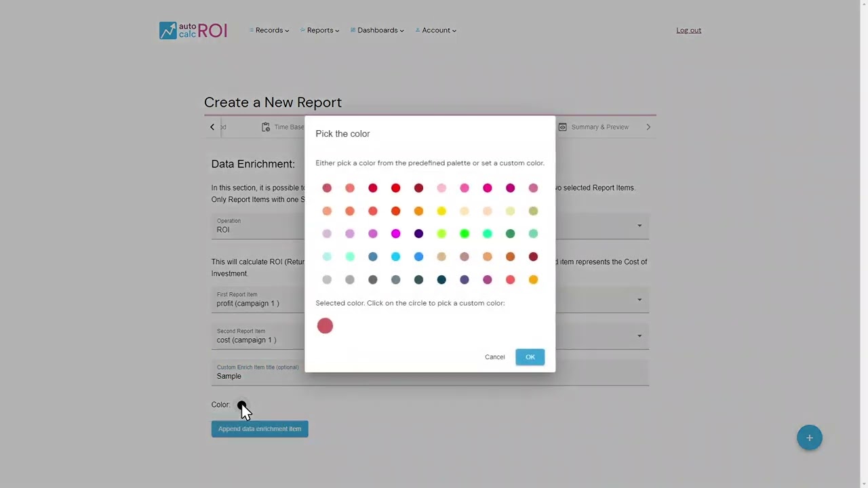The width and height of the screenshot is (868, 488).
Task: Pick the dark navy-teal palette color
Action: pyautogui.click(x=441, y=280)
